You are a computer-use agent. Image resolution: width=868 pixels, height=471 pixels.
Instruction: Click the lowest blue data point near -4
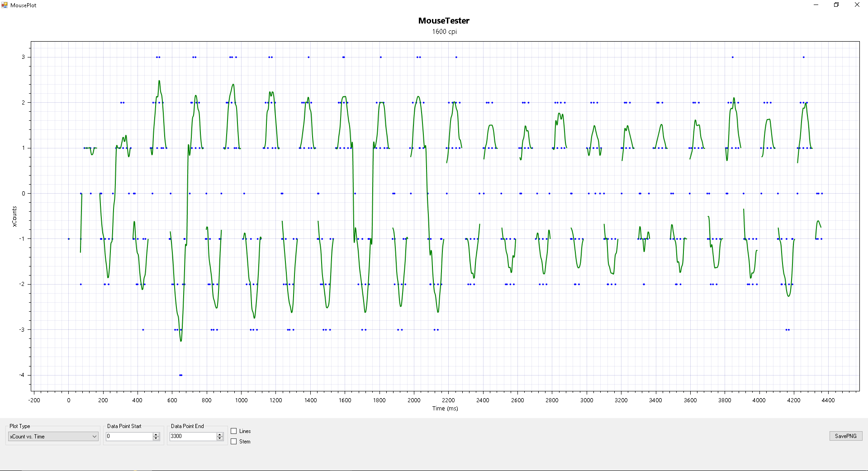[x=180, y=375]
